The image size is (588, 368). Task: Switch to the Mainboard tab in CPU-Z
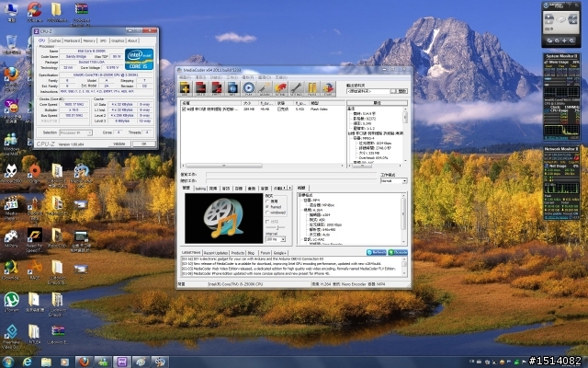click(x=72, y=40)
